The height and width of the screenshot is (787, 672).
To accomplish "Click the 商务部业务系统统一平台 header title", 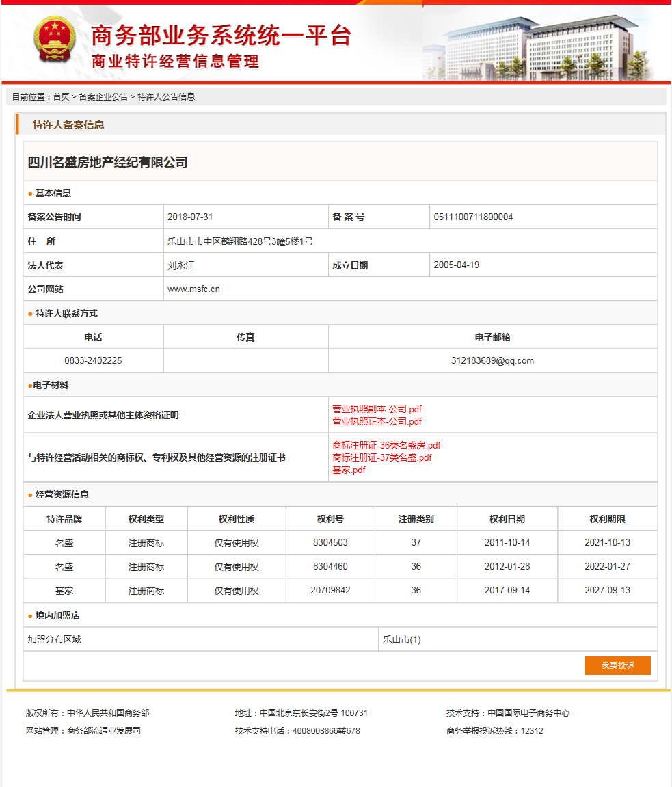I will point(221,35).
